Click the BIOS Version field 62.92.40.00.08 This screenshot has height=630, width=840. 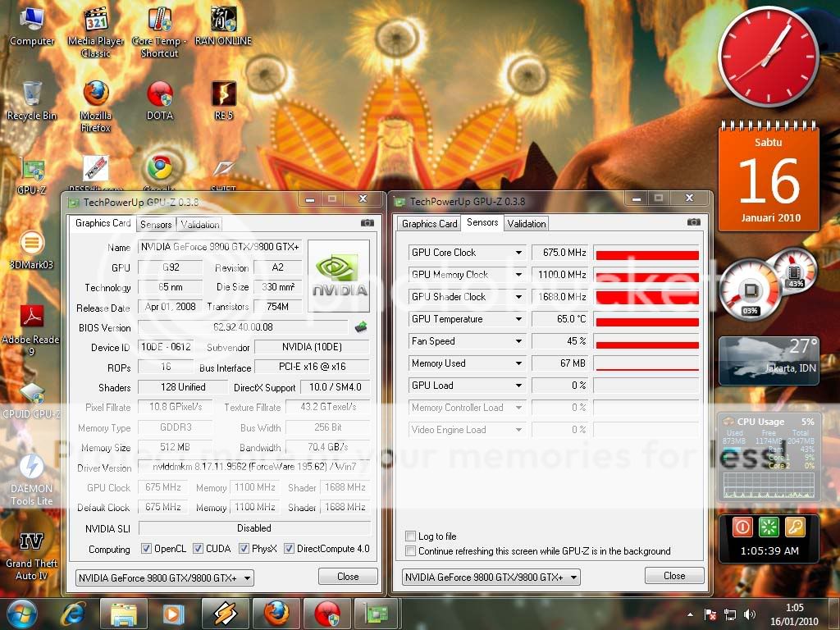243,326
